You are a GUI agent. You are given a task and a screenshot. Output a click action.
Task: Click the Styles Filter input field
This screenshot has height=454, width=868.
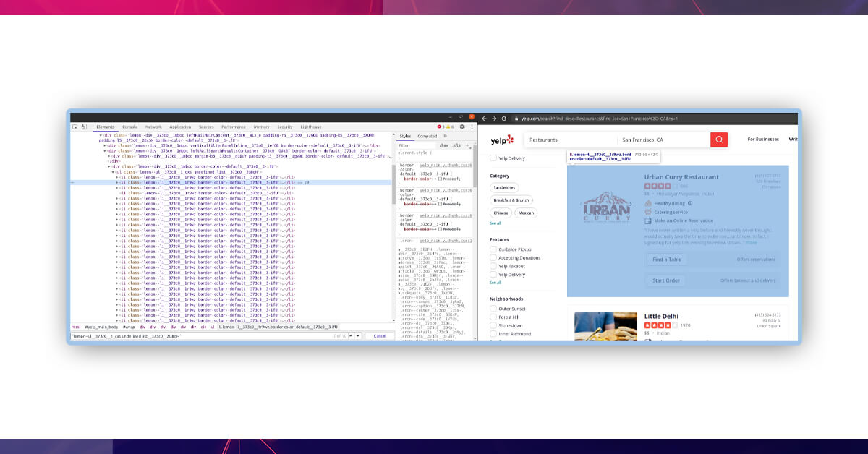[417, 145]
